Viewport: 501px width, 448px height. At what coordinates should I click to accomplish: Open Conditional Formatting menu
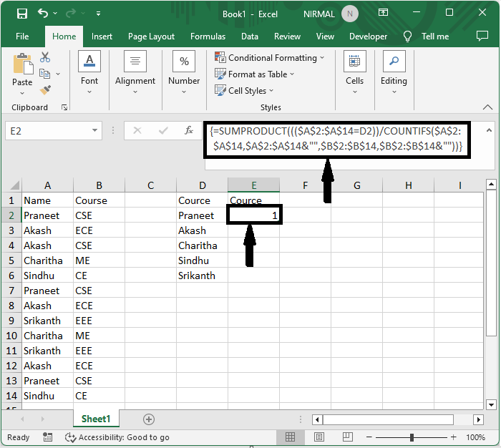(269, 58)
